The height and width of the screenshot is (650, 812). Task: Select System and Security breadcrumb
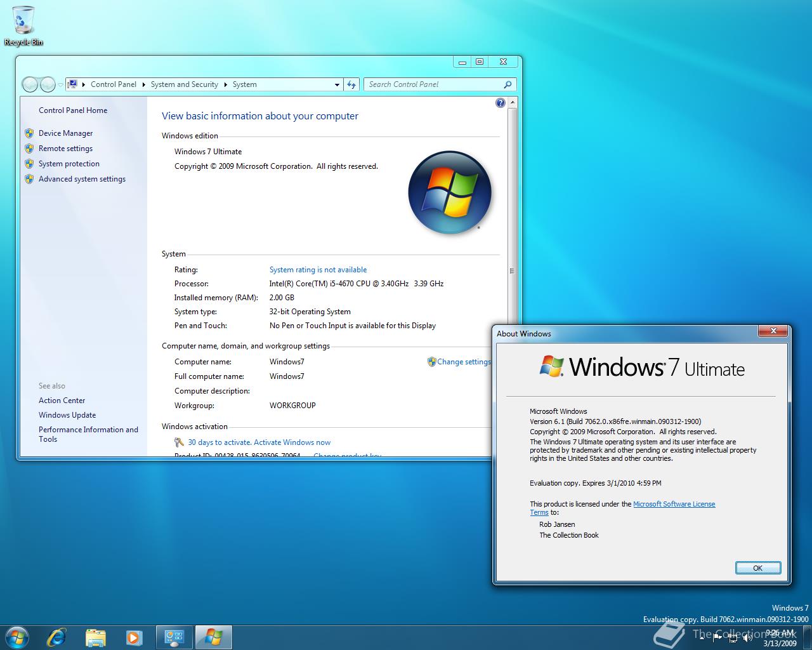click(185, 84)
